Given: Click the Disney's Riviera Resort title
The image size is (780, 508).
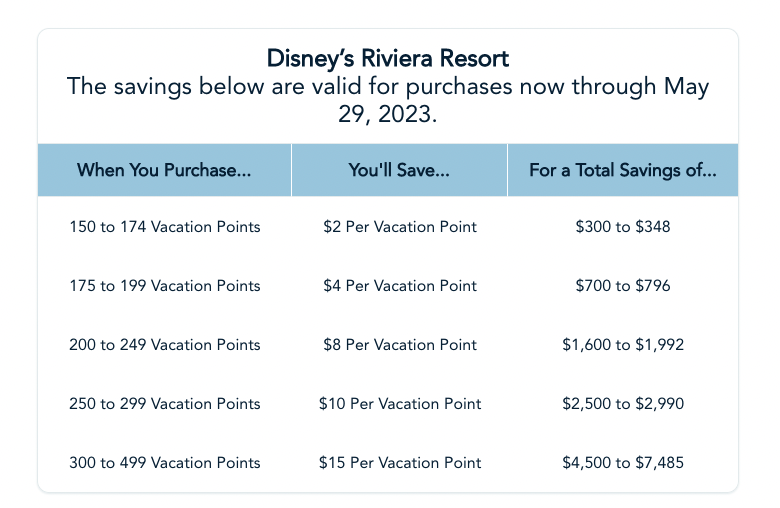Looking at the screenshot, I should pos(388,57).
